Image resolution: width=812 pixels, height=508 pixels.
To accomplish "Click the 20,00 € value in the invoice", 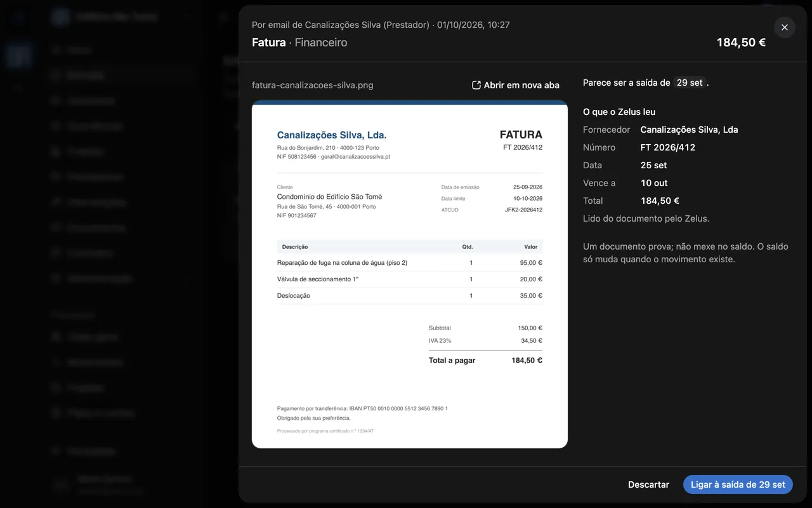I will [531, 279].
